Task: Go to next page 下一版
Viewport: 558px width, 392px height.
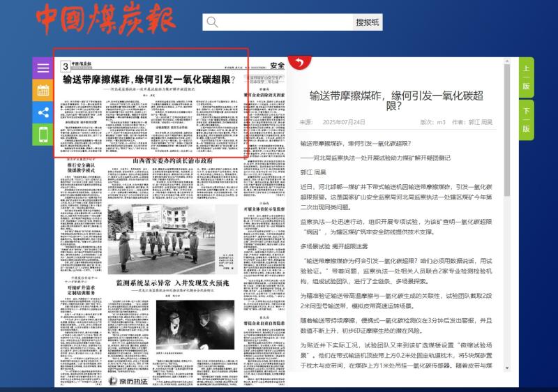Action: (526, 120)
